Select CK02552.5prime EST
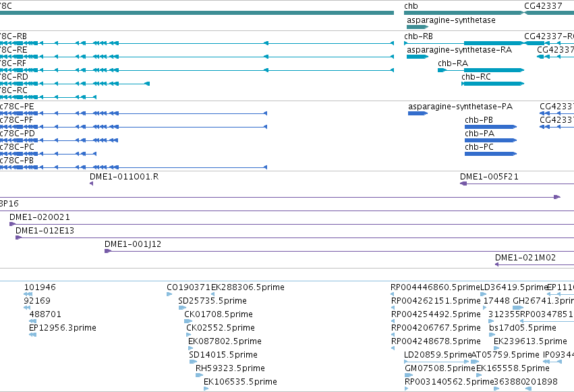574x392 pixels. 189,335
